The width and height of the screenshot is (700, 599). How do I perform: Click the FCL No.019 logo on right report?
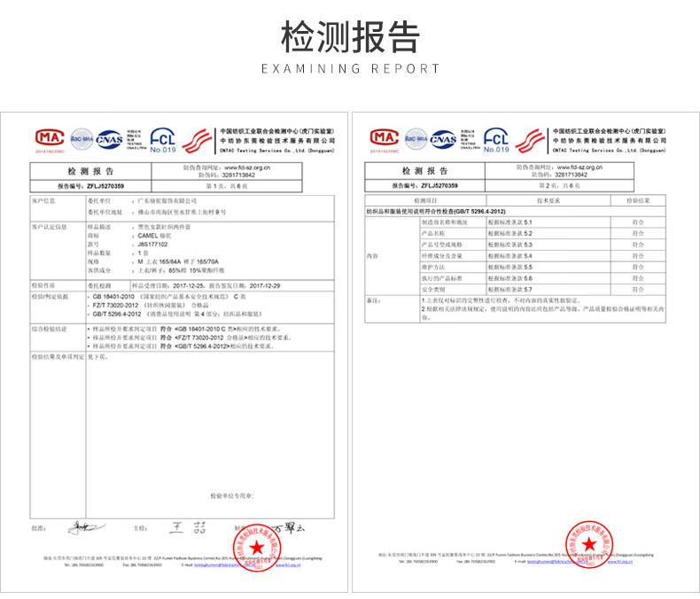pyautogui.click(x=496, y=140)
